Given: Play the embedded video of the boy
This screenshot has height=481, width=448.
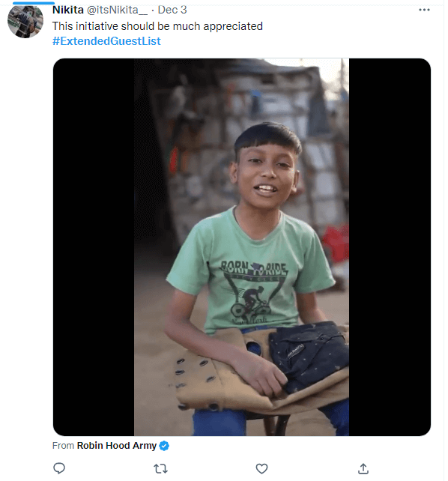Looking at the screenshot, I should click(x=242, y=247).
